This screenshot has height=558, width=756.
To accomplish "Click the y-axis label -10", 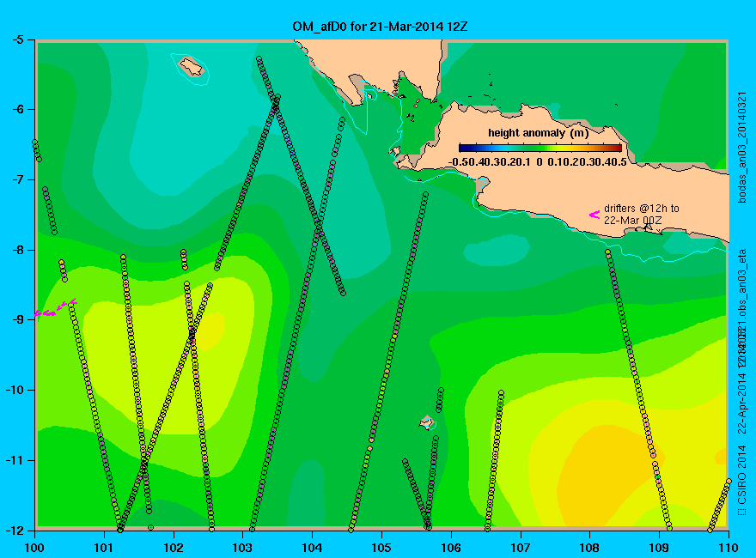I will [14, 390].
